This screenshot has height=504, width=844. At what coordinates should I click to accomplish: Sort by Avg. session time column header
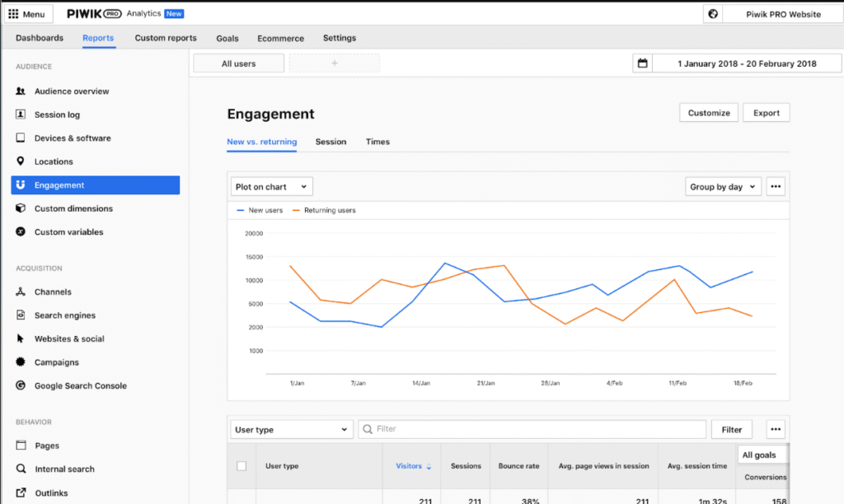tap(697, 466)
